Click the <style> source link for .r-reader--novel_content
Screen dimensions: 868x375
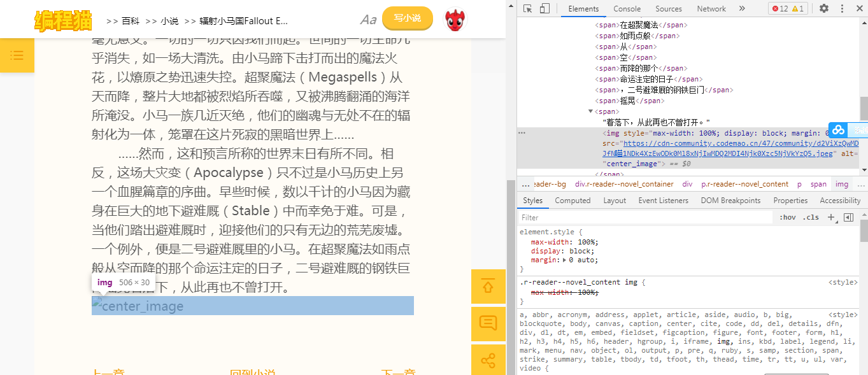pos(843,282)
